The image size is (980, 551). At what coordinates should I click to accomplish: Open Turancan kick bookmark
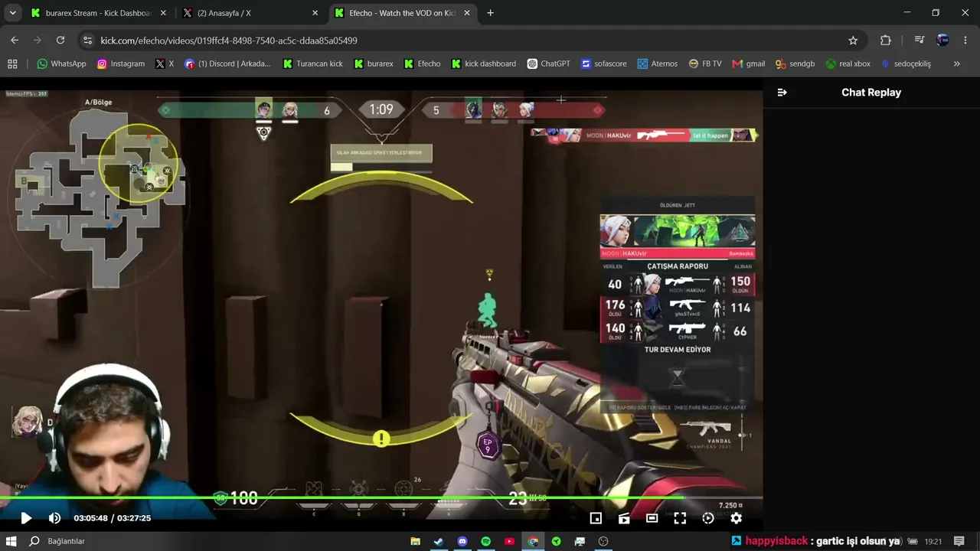(x=313, y=64)
